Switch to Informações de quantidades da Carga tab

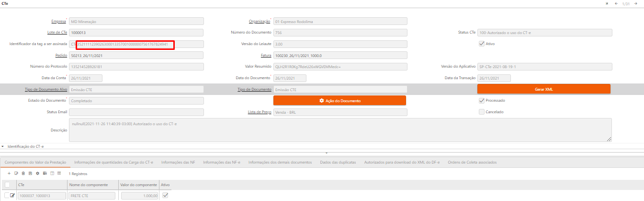point(114,162)
